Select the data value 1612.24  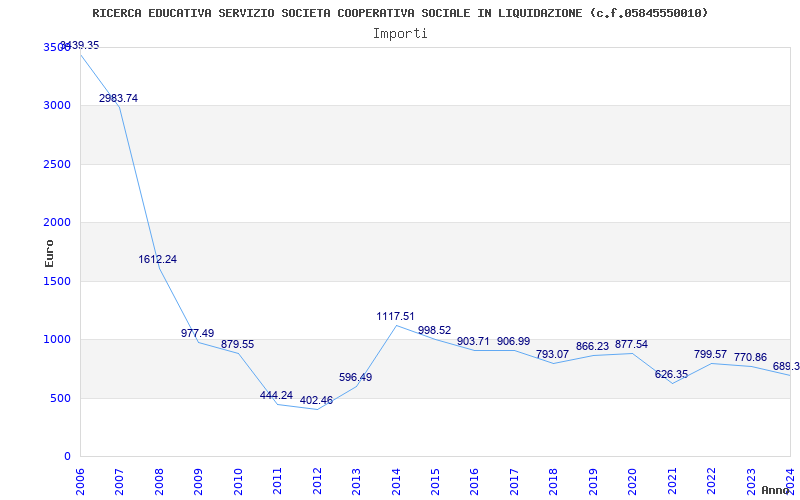158,259
